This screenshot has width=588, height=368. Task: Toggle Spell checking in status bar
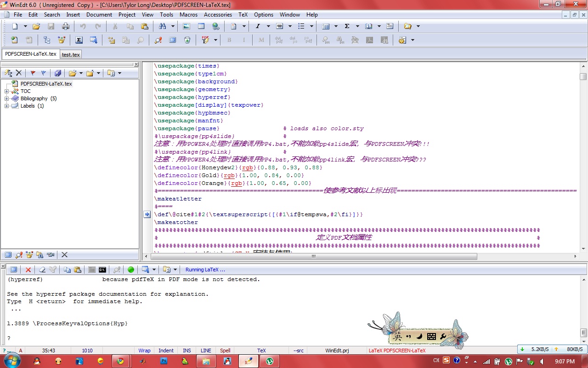225,351
